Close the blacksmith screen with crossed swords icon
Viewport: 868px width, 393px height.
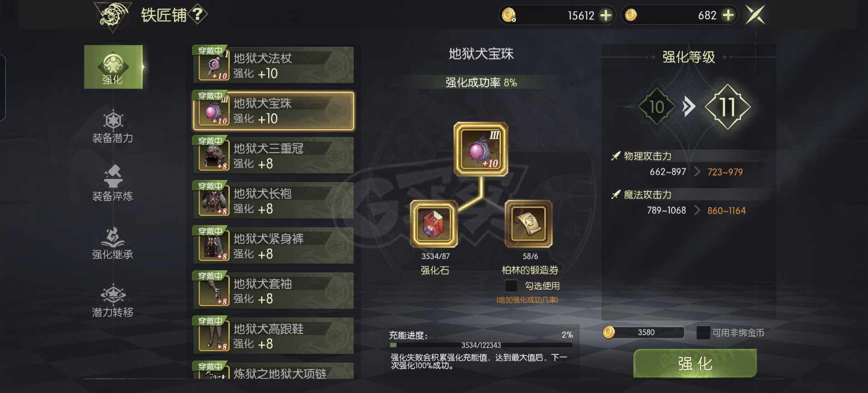pyautogui.click(x=755, y=15)
